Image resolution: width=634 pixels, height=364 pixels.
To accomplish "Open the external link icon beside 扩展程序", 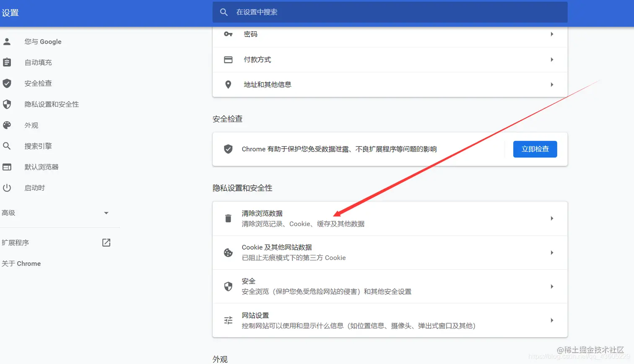I will 106,242.
